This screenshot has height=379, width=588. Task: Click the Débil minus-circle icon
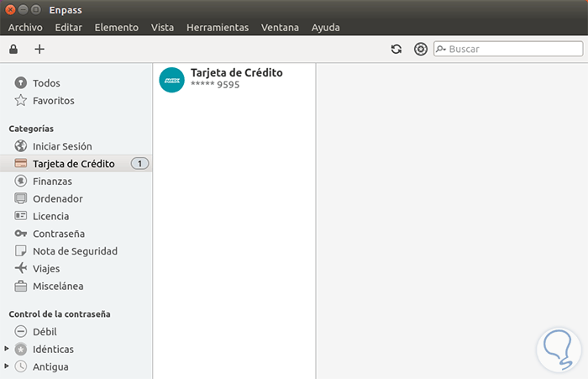pos(21,331)
